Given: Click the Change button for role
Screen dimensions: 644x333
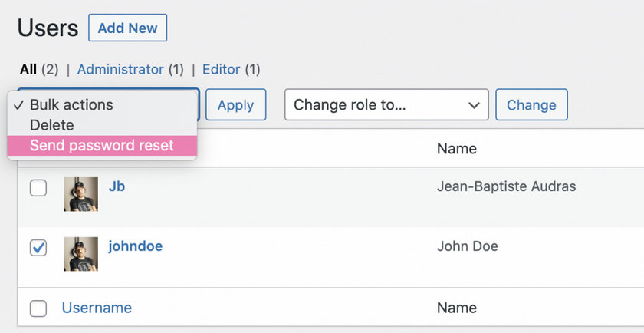Looking at the screenshot, I should pyautogui.click(x=531, y=105).
